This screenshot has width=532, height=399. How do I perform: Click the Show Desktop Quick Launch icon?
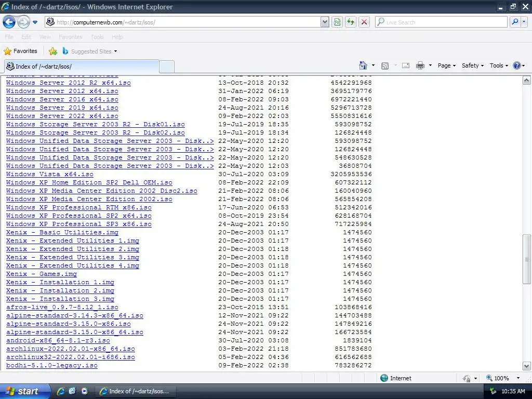pos(72,391)
